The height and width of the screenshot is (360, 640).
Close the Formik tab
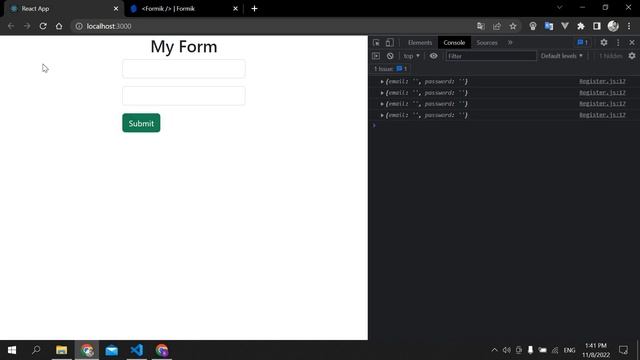236,9
